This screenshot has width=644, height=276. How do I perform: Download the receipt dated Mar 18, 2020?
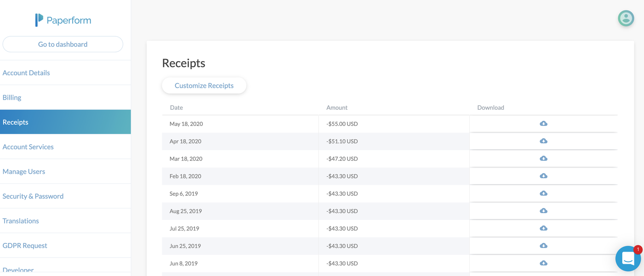coord(543,158)
